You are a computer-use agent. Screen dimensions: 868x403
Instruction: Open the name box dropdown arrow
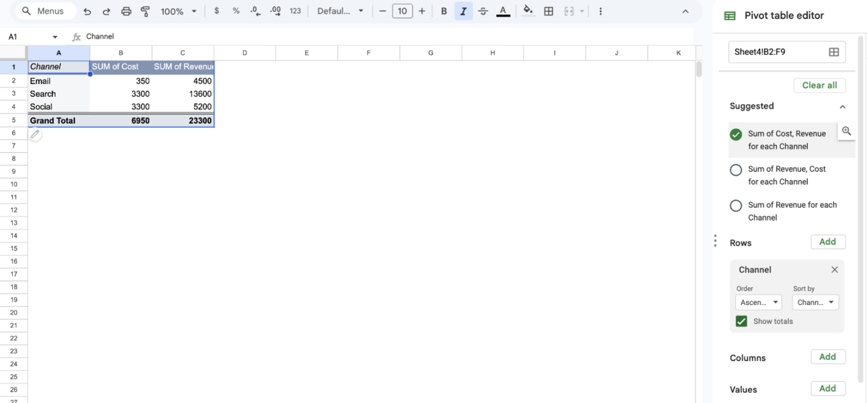[x=55, y=37]
